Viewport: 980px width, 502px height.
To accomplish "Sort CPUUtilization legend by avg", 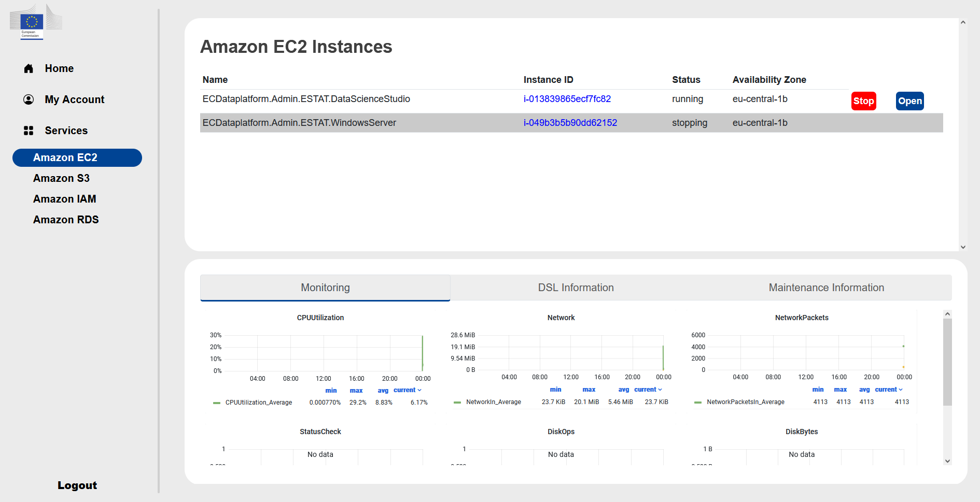I will tap(383, 391).
